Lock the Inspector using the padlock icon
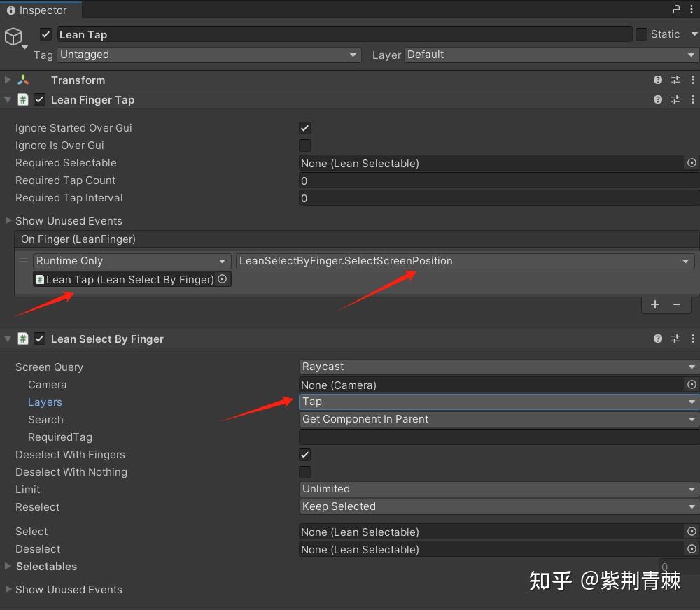 coord(676,10)
